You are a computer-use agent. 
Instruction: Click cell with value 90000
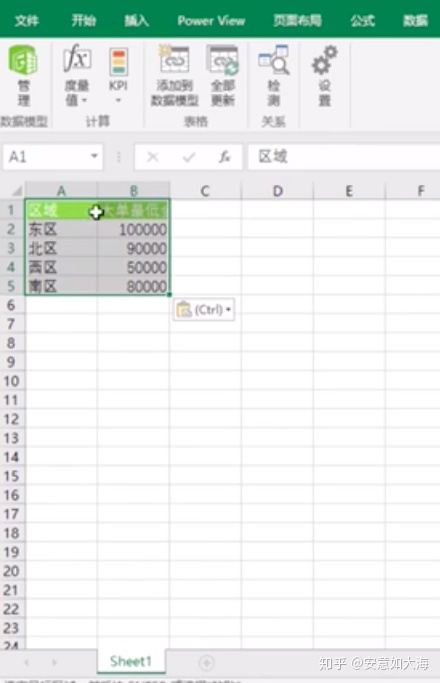133,248
